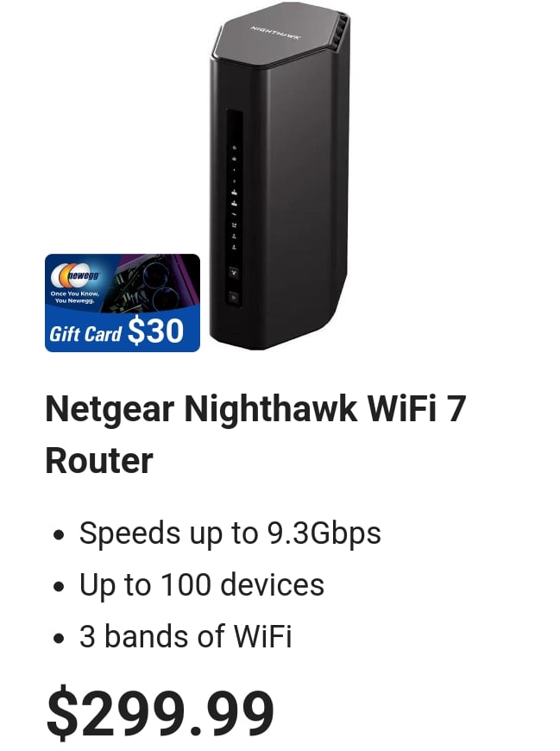The image size is (560, 751).
Task: Click the $30 amount on gift card
Action: (155, 331)
